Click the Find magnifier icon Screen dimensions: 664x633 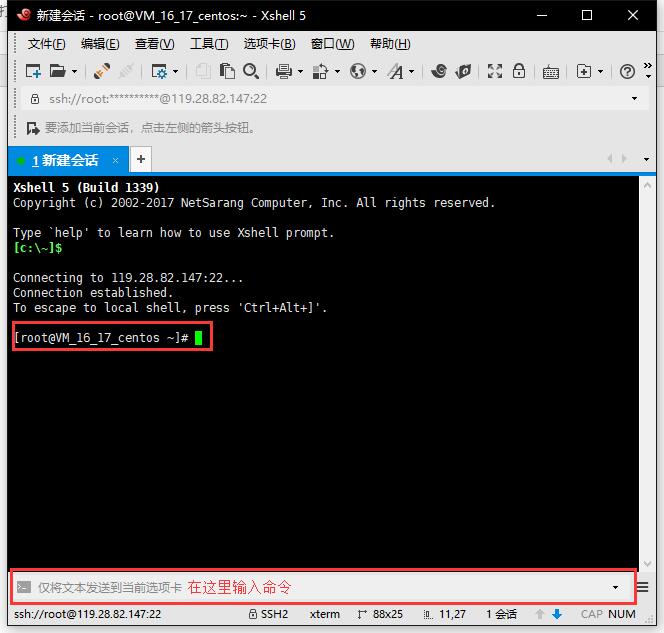pyautogui.click(x=251, y=71)
